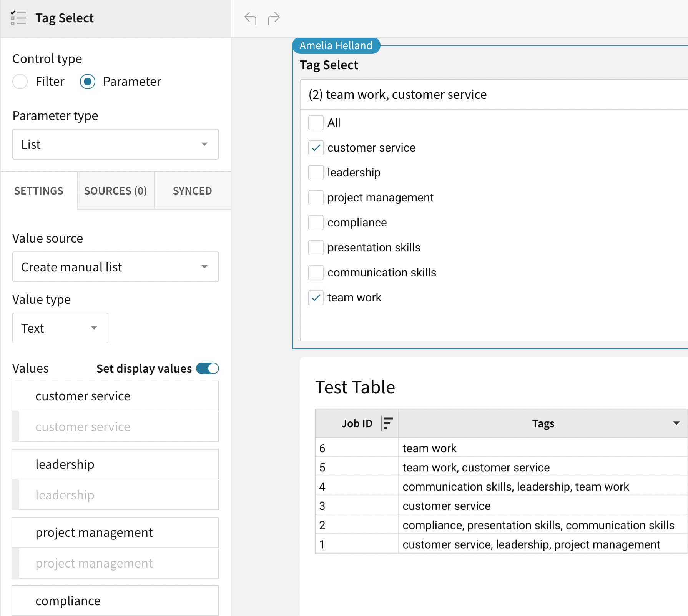Click the redo arrow icon

click(273, 18)
